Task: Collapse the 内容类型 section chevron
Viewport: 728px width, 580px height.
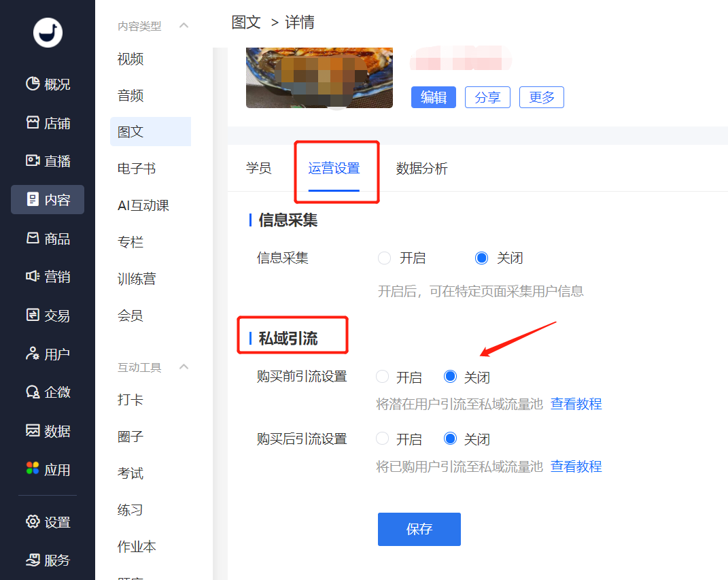Action: pos(184,26)
